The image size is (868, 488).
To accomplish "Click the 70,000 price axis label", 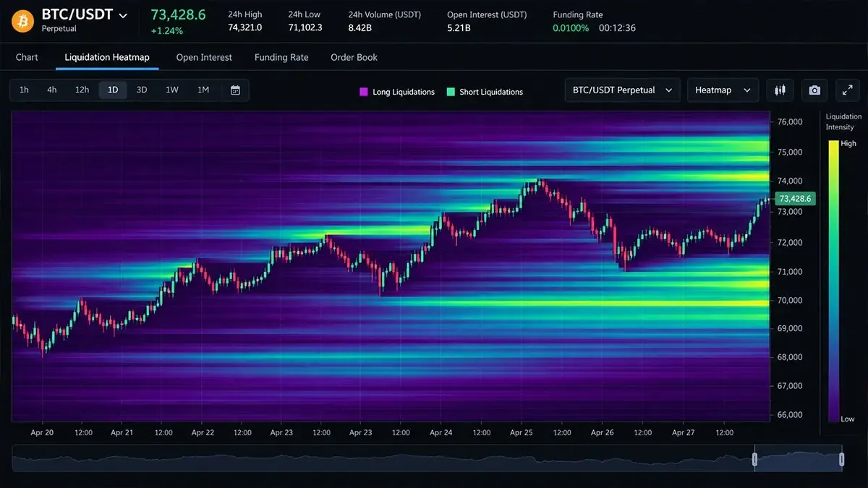I will (x=790, y=300).
